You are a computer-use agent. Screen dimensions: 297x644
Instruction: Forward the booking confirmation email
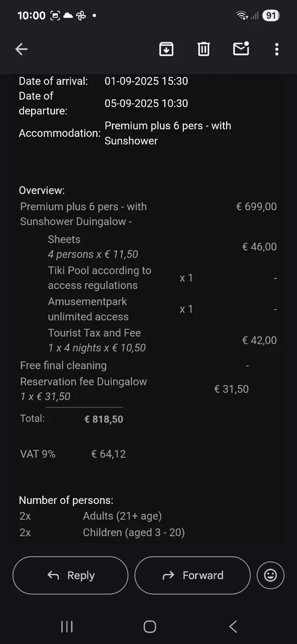(192, 575)
